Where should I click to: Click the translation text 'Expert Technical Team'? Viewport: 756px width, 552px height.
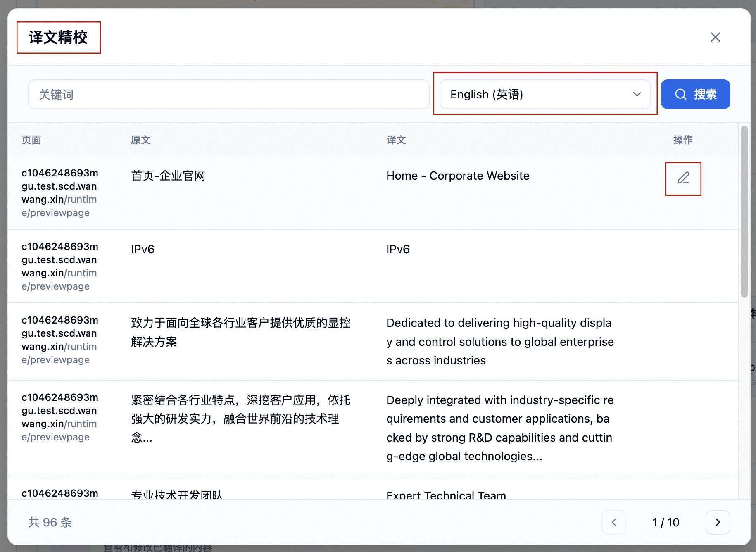pyautogui.click(x=446, y=495)
